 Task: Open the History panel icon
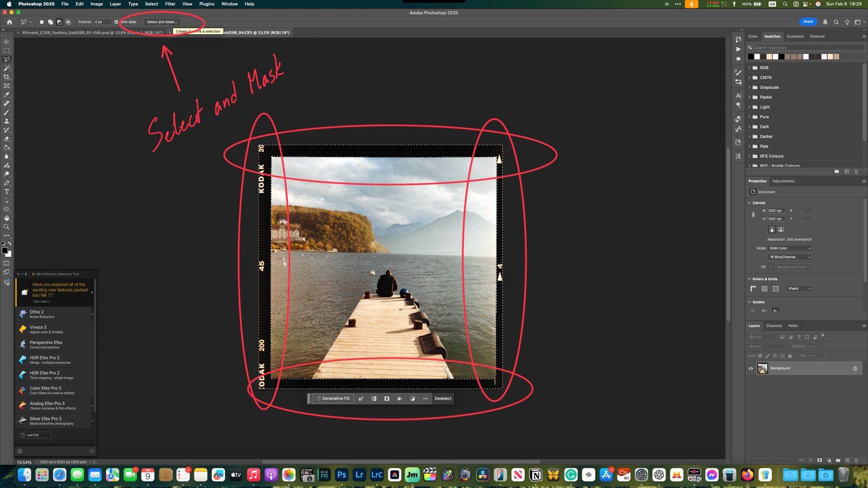coord(738,40)
